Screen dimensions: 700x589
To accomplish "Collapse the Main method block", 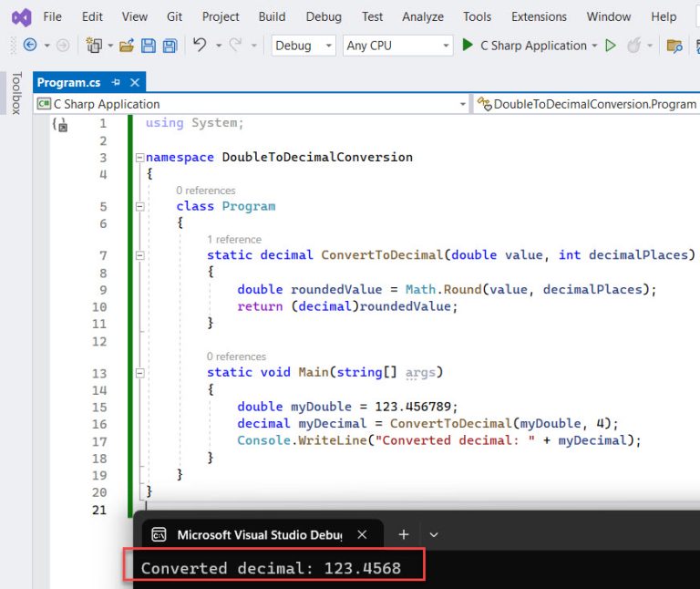I will [139, 373].
